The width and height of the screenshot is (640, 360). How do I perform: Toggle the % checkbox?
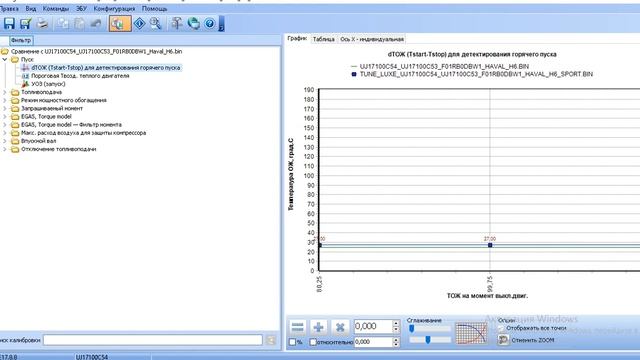pyautogui.click(x=292, y=342)
